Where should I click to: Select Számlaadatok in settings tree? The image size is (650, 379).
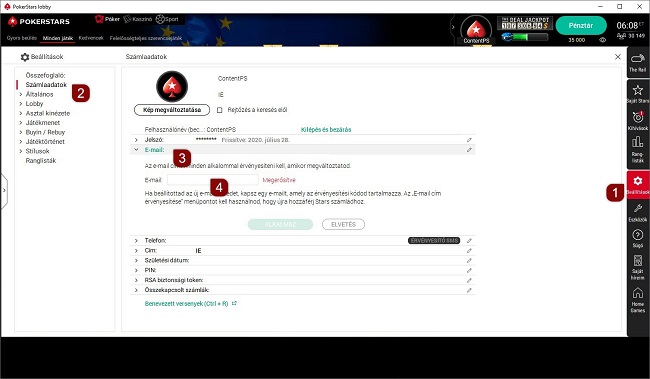(46, 85)
